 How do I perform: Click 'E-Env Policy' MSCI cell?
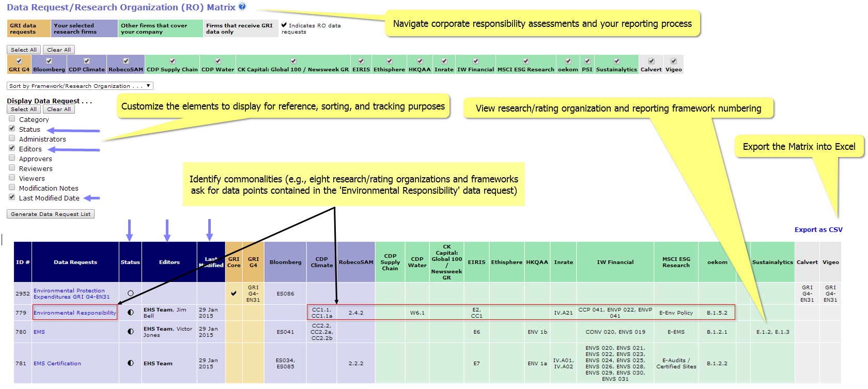676,313
